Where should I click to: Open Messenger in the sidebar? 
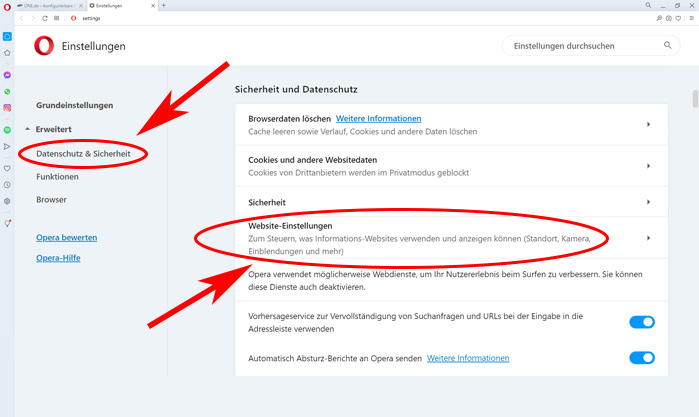[7, 75]
